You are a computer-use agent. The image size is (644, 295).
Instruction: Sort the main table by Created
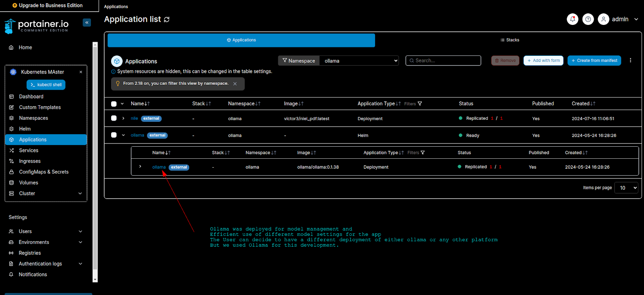pos(584,104)
